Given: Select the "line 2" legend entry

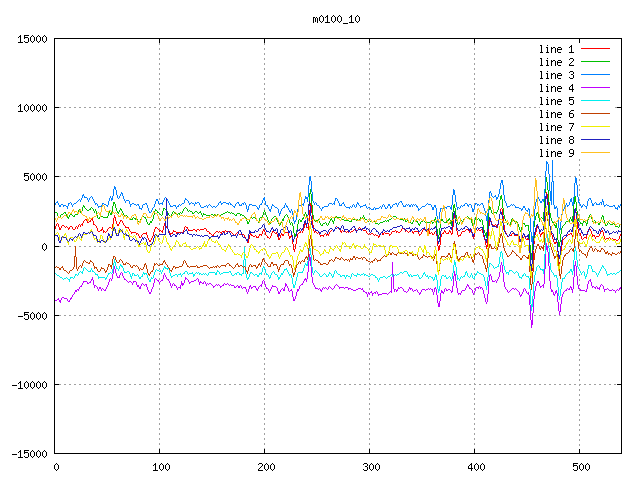Looking at the screenshot, I should 556,62.
